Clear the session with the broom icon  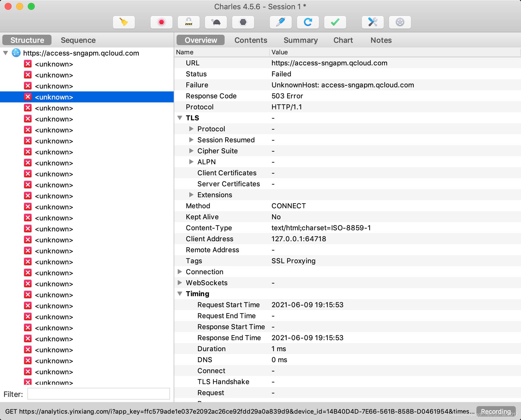[124, 22]
